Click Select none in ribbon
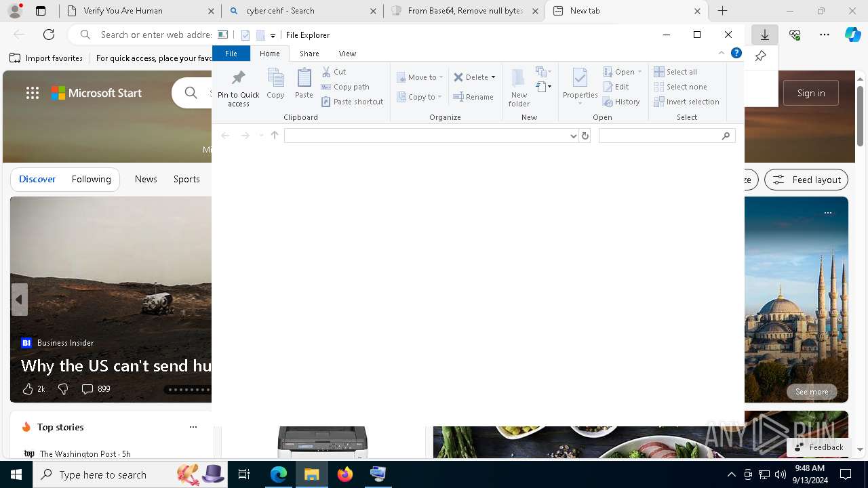This screenshot has width=868, height=488. 680,87
